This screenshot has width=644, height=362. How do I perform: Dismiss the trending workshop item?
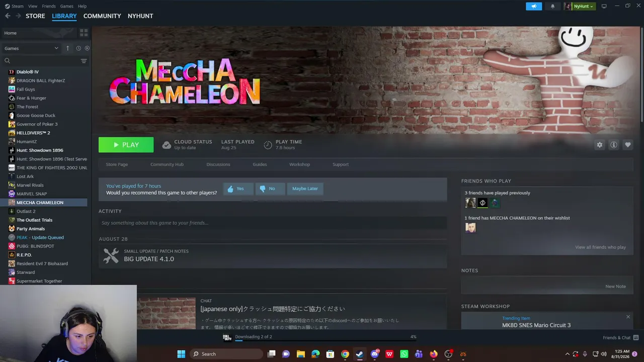[x=628, y=317]
